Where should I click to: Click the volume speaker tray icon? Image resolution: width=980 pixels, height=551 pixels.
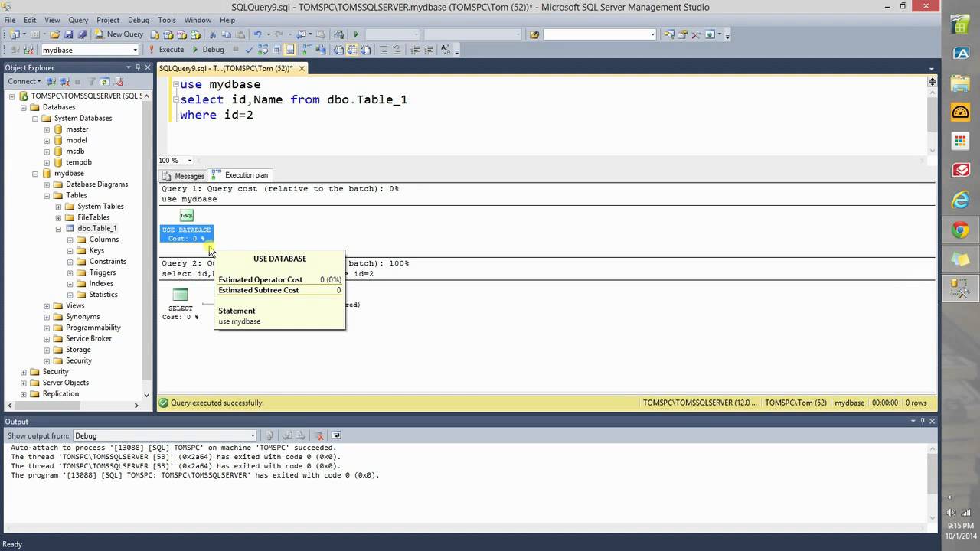952,514
